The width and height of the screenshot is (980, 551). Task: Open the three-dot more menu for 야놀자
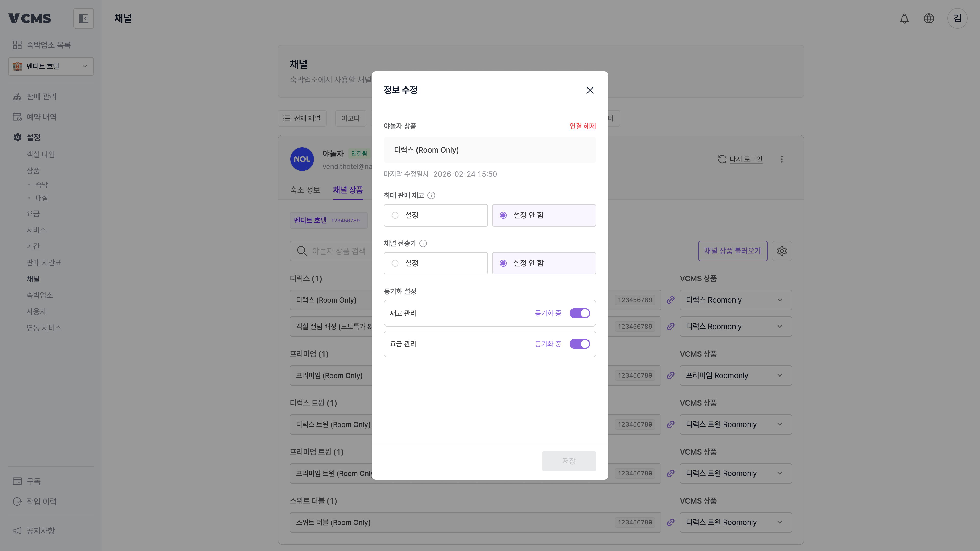pyautogui.click(x=782, y=159)
